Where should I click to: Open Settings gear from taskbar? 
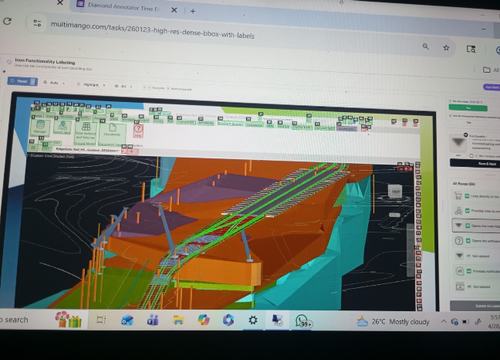253,320
